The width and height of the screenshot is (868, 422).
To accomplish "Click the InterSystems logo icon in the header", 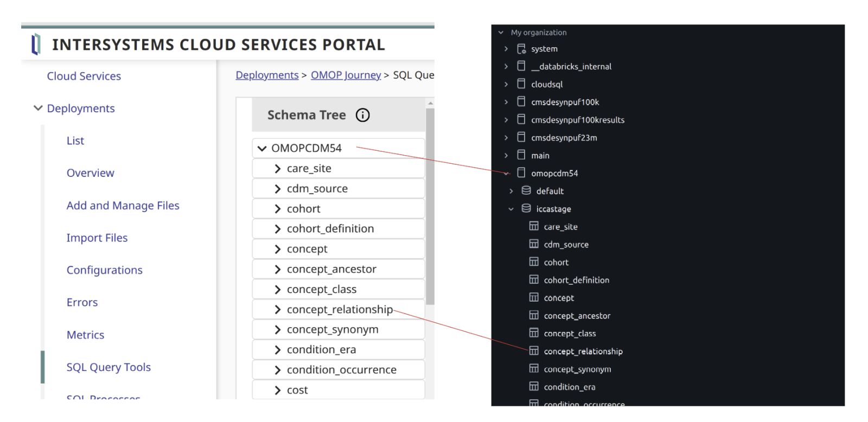I will click(x=36, y=44).
